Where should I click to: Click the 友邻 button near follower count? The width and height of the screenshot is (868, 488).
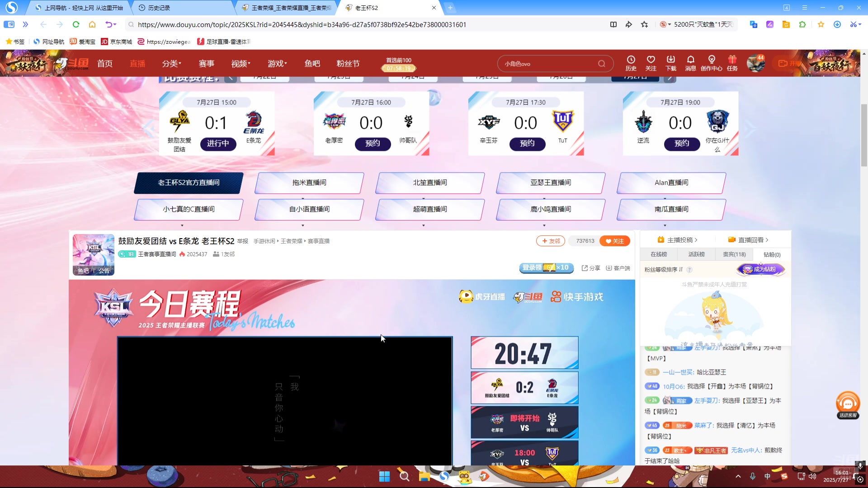tap(551, 241)
